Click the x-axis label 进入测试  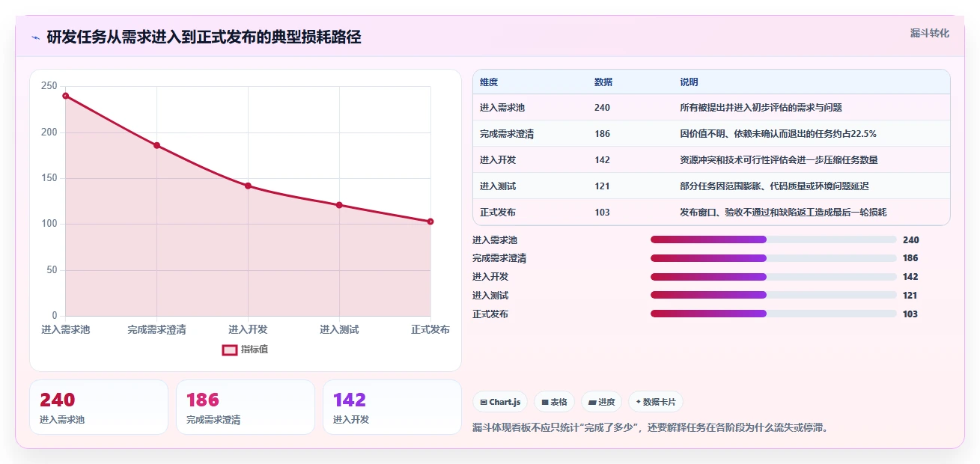pyautogui.click(x=339, y=329)
